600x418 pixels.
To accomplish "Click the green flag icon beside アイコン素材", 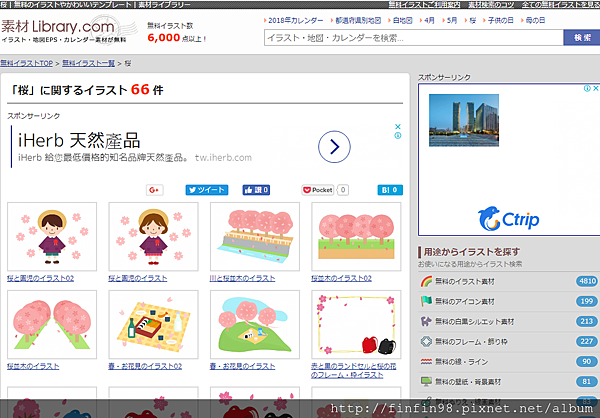I will 426,301.
